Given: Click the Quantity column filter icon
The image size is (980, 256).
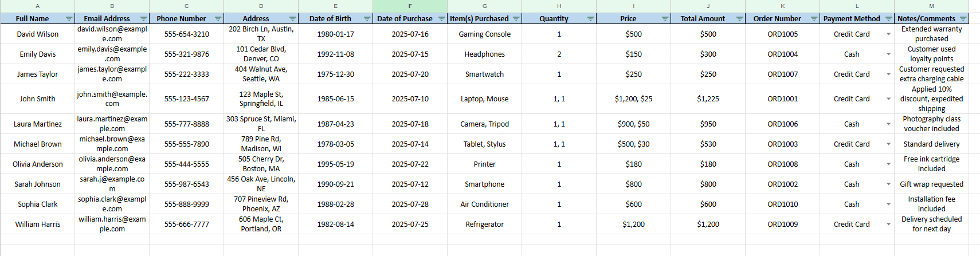Looking at the screenshot, I should click(591, 19).
